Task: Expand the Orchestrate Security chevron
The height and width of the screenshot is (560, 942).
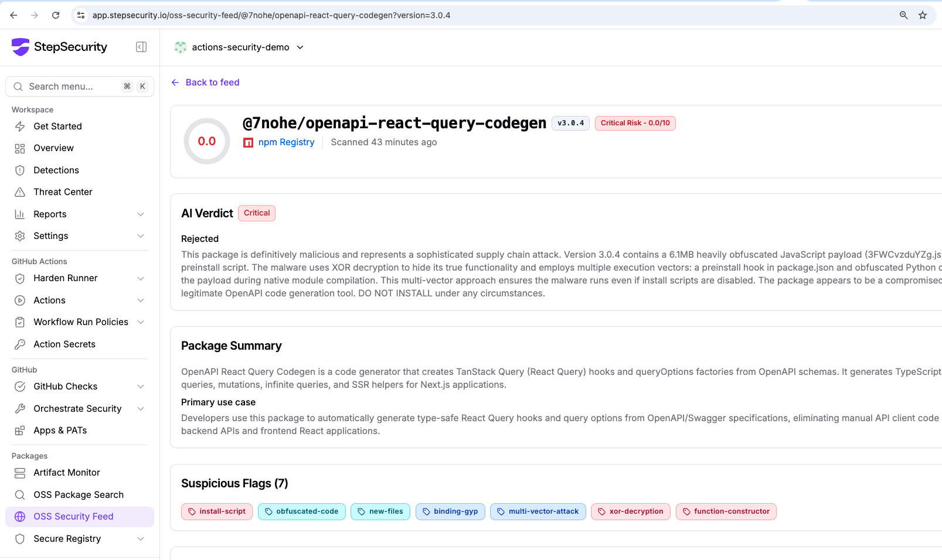Action: (x=141, y=409)
